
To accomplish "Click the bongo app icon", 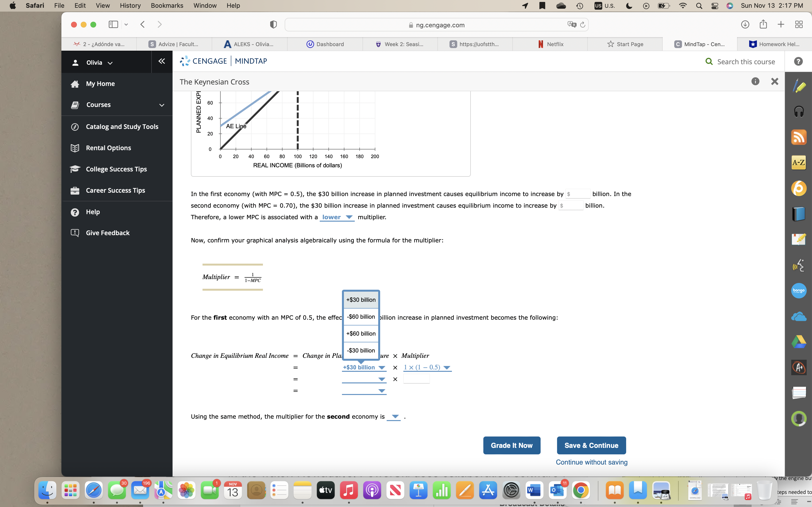I will (798, 290).
